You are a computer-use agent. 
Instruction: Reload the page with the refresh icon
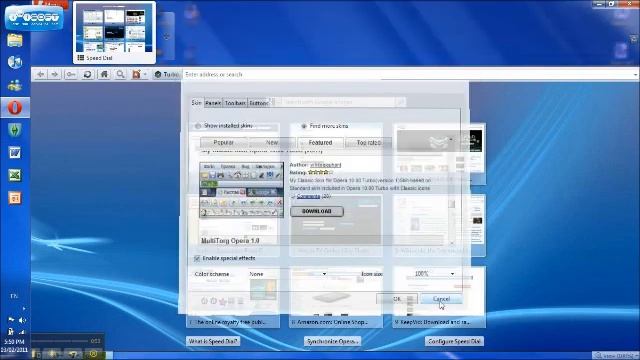pos(87,74)
